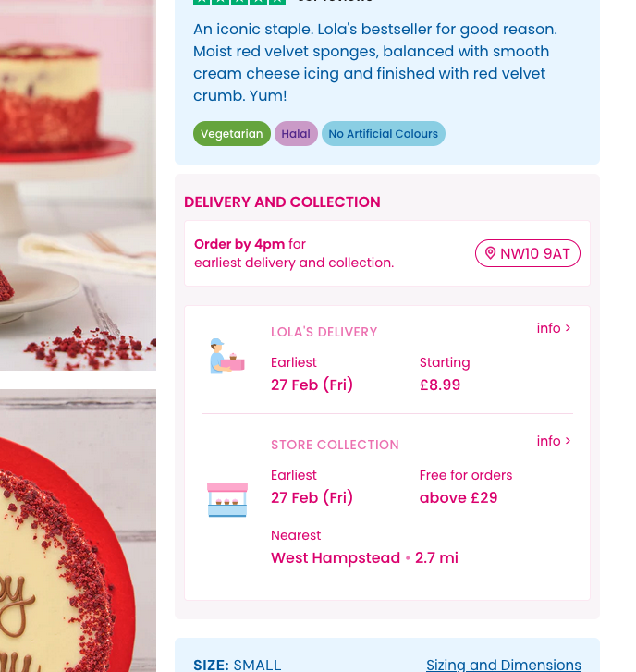The height and width of the screenshot is (672, 636).
Task: Select the No Artificial Colours tag
Action: point(384,134)
